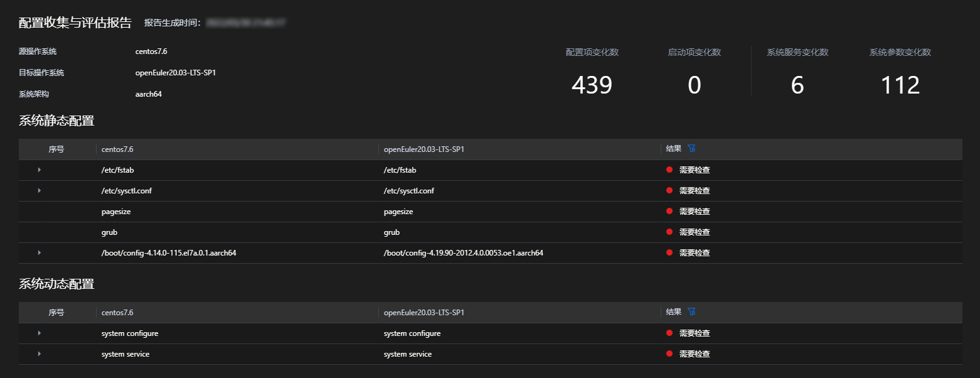Click 需要检查 result for system configure
Image resolution: width=980 pixels, height=378 pixels.
pos(695,333)
